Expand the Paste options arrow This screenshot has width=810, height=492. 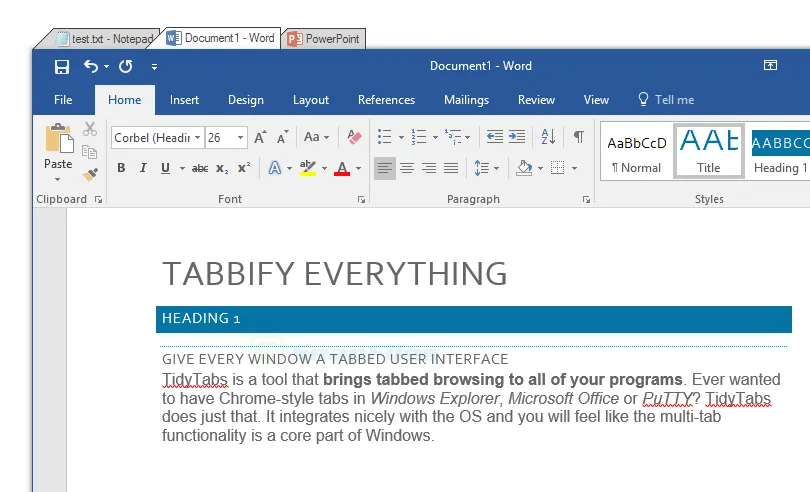[x=58, y=179]
